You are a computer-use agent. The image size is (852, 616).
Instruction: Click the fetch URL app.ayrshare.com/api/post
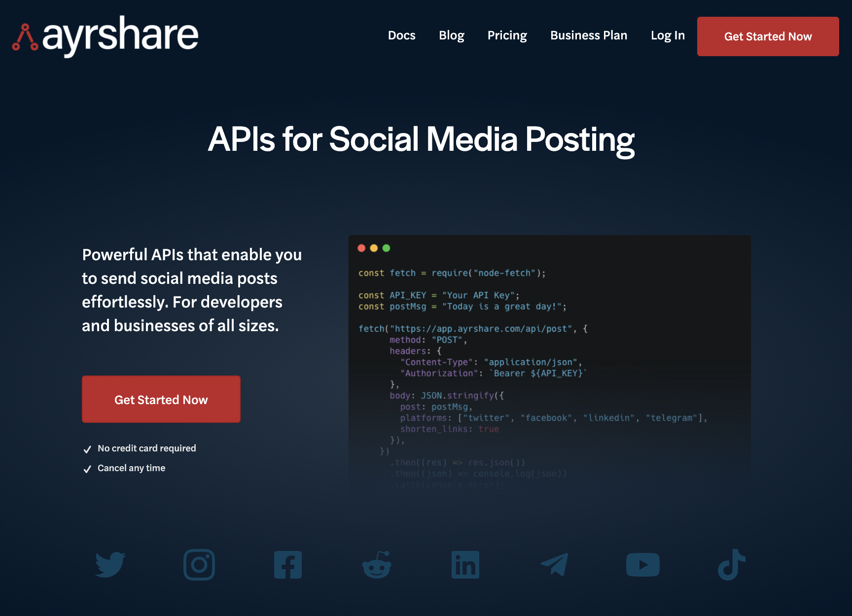pyautogui.click(x=481, y=329)
